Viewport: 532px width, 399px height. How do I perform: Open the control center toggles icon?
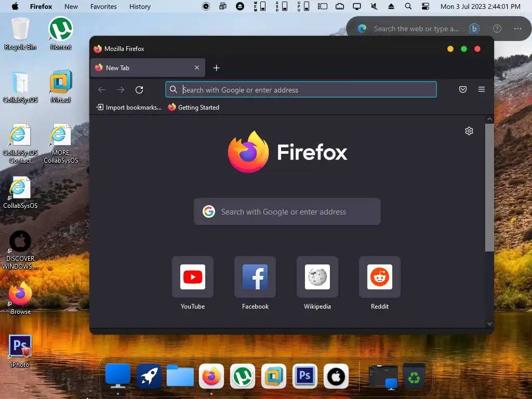(x=425, y=6)
